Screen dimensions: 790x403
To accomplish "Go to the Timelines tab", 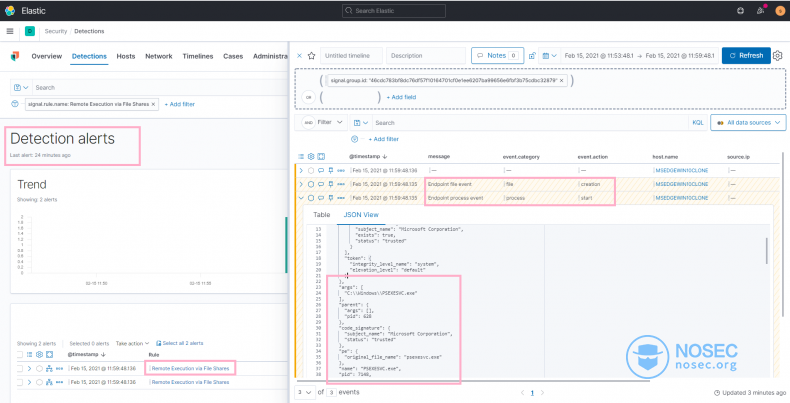I will [x=198, y=56].
